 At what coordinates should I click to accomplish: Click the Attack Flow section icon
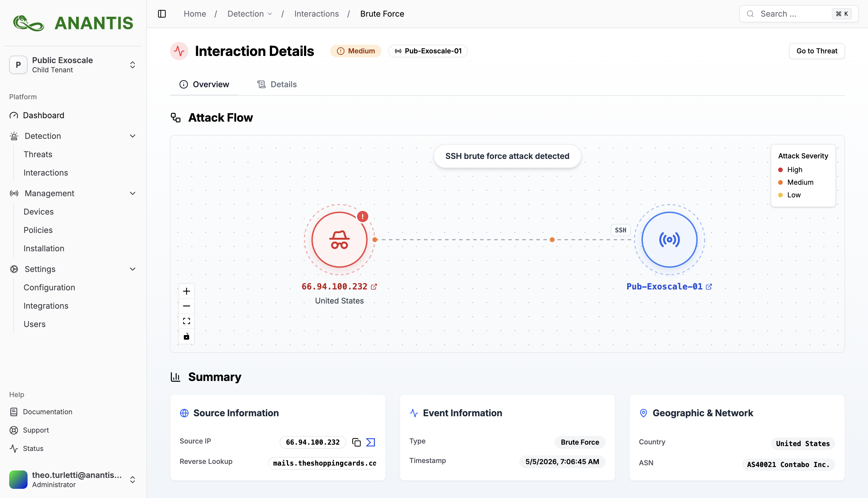[175, 118]
